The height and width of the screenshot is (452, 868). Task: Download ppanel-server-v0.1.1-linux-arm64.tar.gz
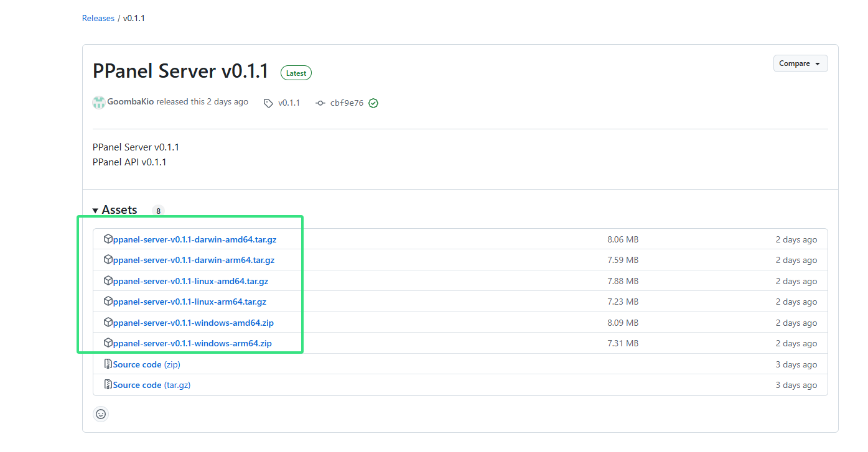pyautogui.click(x=190, y=302)
